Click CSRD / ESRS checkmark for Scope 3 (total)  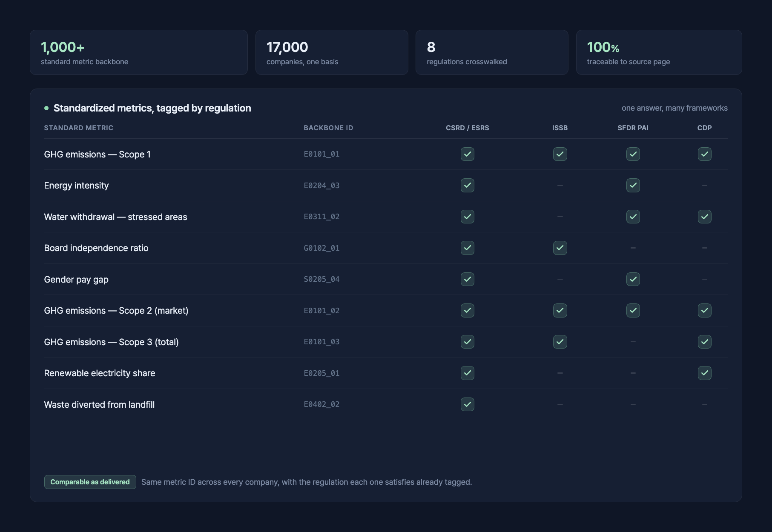(468, 342)
